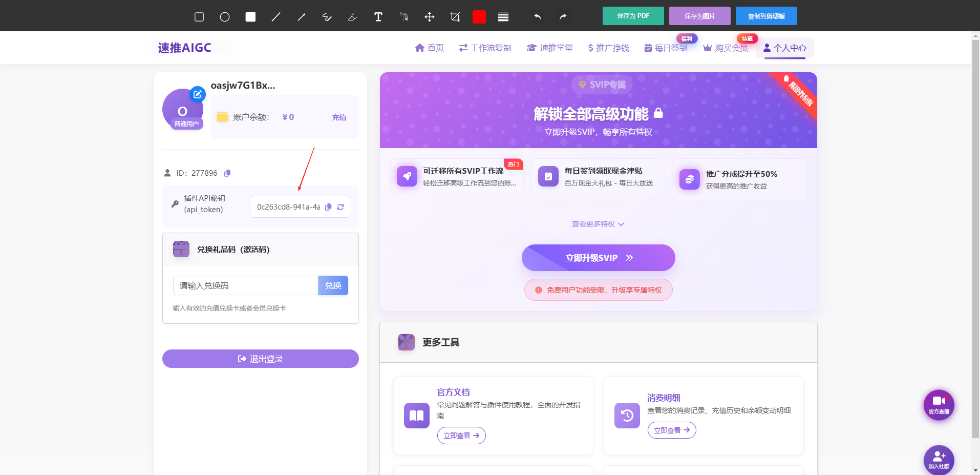The image size is (980, 475).
Task: Select the freehand pen tool
Action: (x=327, y=17)
